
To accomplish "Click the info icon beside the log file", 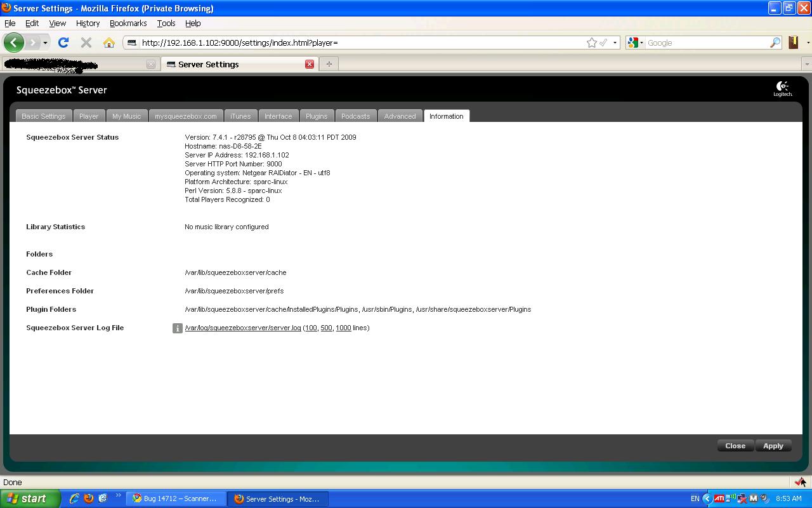I will point(178,328).
